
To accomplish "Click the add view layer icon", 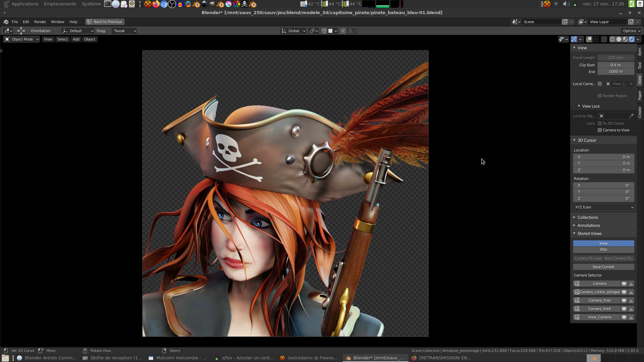I will [x=631, y=22].
